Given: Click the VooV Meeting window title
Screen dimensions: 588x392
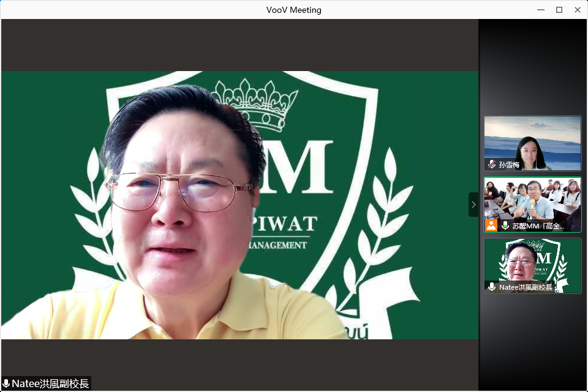Looking at the screenshot, I should (294, 10).
